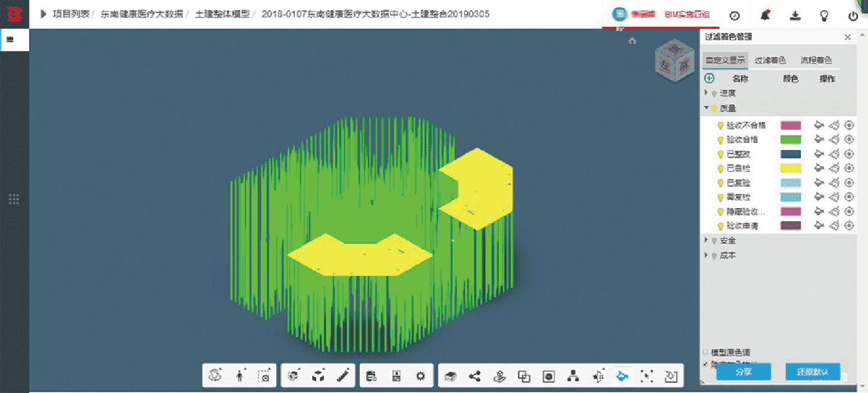Select the measure ruler tool
The width and height of the screenshot is (868, 393).
click(343, 376)
